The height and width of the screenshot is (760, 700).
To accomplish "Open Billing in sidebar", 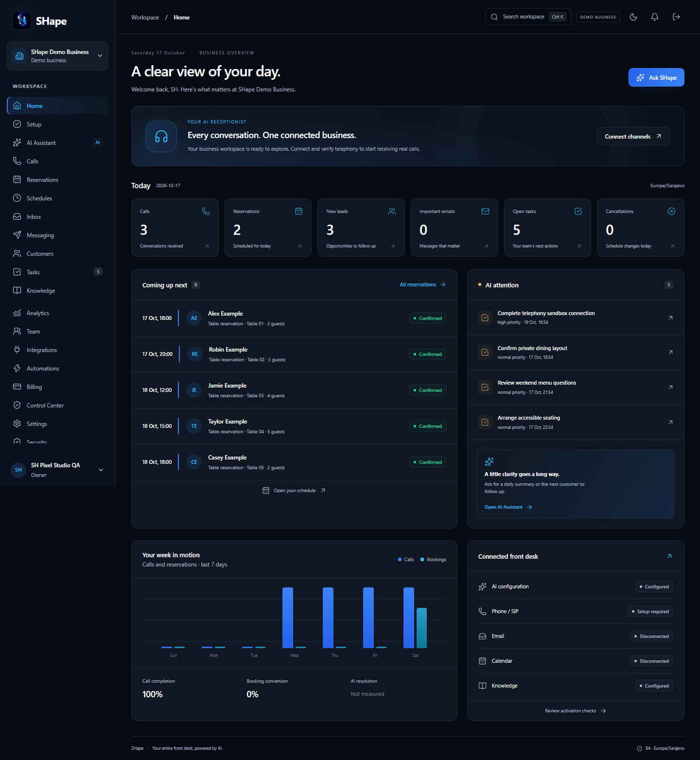I will tap(57, 387).
